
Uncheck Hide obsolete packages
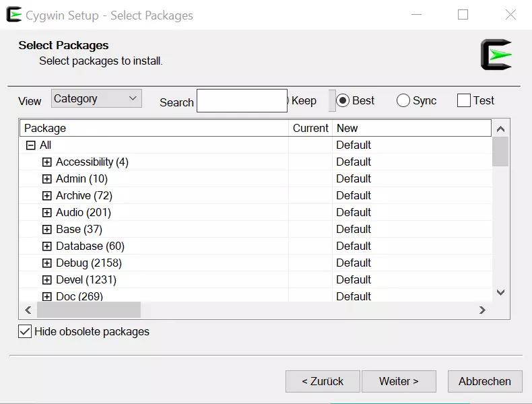click(25, 331)
